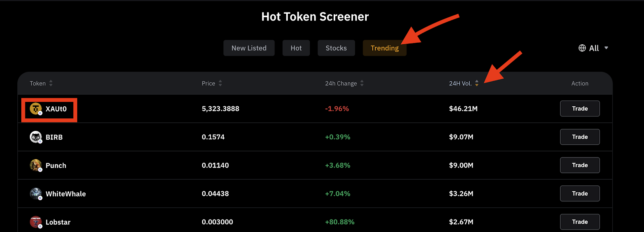644x232 pixels.
Task: Switch to the New Listed tab
Action: (x=249, y=48)
